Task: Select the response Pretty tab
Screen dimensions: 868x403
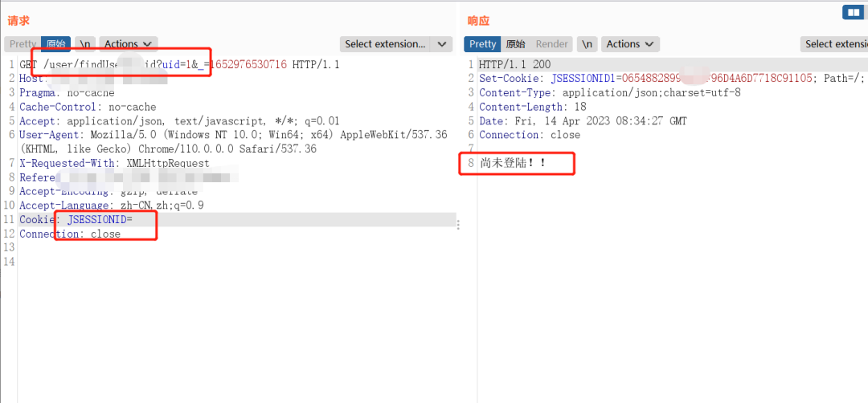Action: (483, 44)
